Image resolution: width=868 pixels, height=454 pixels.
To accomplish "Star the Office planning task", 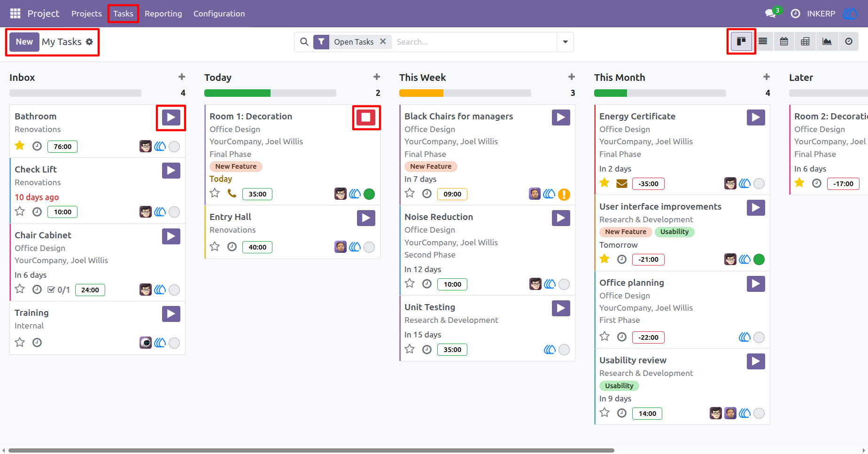I will click(x=604, y=337).
